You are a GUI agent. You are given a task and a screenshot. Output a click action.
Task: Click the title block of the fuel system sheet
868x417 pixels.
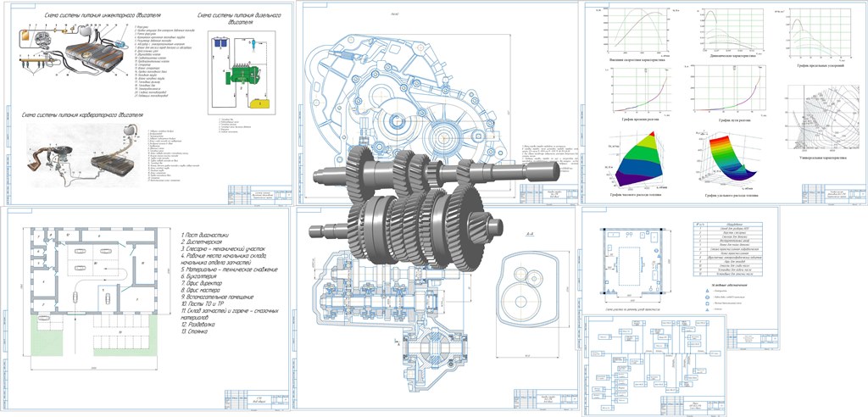[x=261, y=194]
